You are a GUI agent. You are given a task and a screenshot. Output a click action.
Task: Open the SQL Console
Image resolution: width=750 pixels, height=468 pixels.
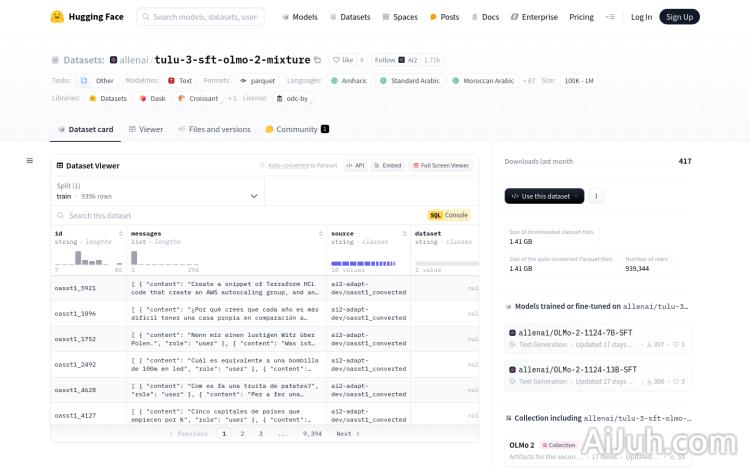pos(449,215)
